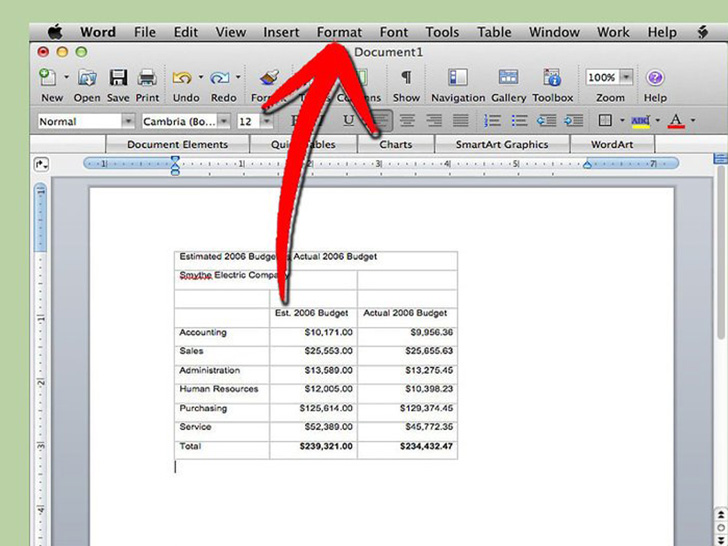
Task: Open the Window menu
Action: click(554, 32)
